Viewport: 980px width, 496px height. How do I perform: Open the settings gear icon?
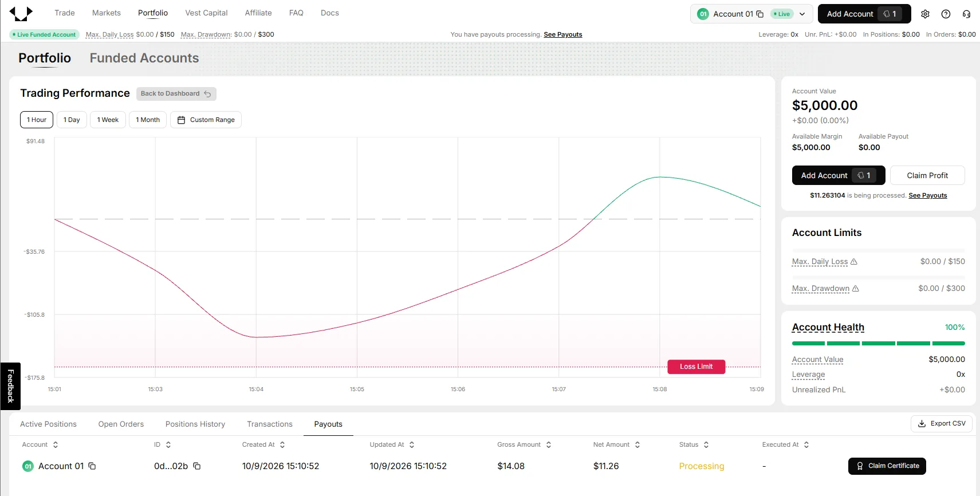point(925,14)
